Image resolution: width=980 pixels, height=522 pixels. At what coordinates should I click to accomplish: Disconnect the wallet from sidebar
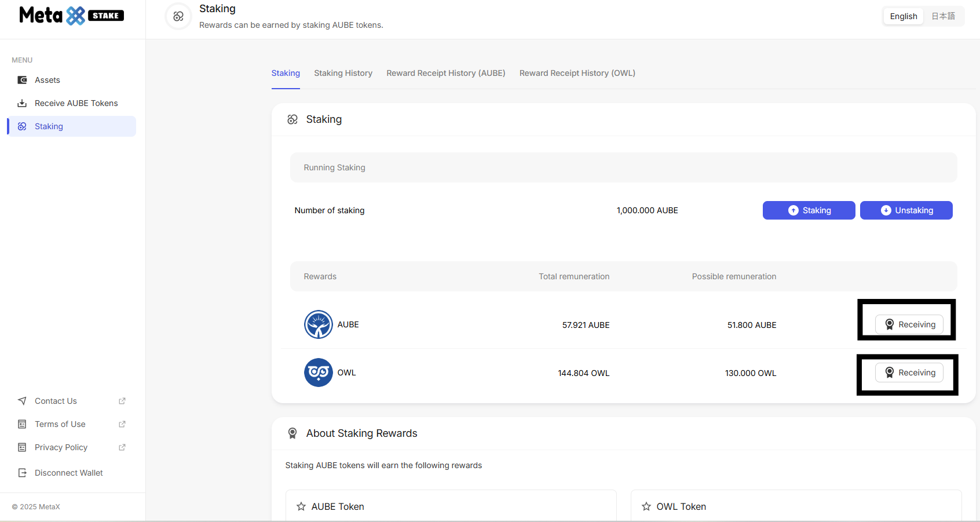68,473
